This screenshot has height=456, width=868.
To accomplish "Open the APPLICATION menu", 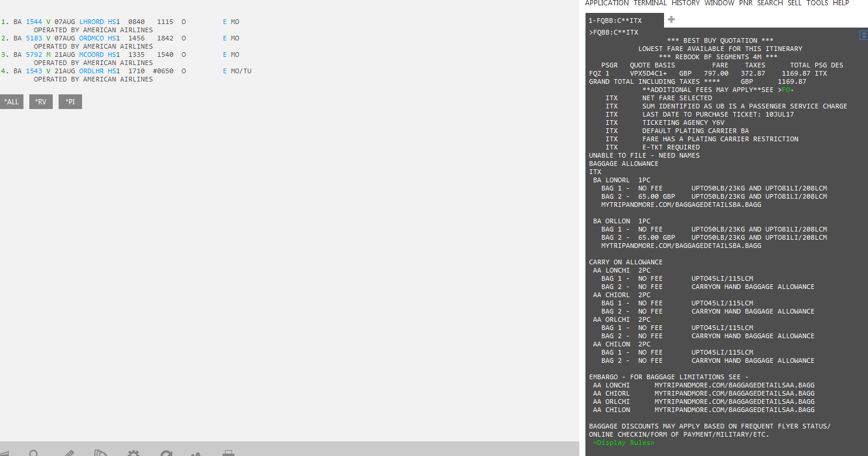I will [x=607, y=3].
